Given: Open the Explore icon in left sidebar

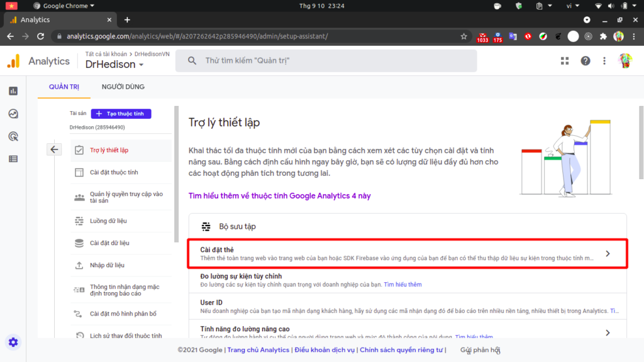Looking at the screenshot, I should click(13, 114).
